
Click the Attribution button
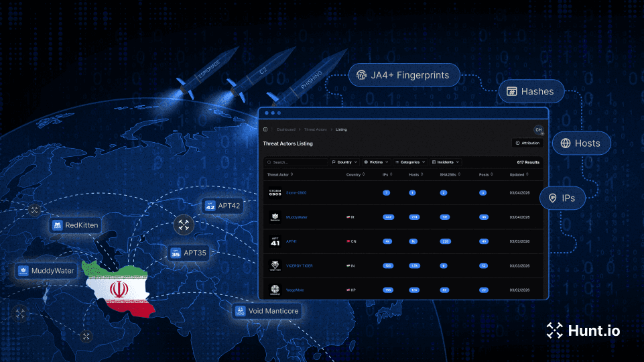point(527,143)
